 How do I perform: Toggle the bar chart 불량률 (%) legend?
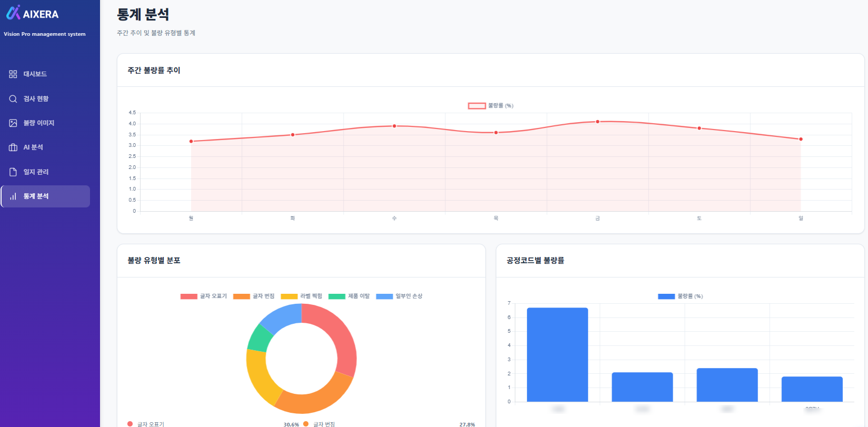click(x=681, y=296)
